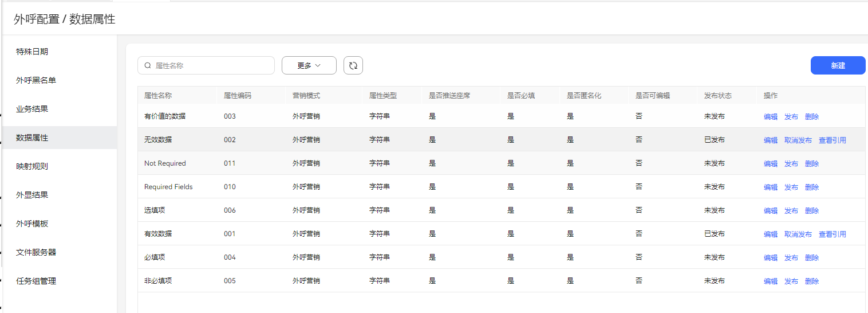Open 外呼模板 sidebar item
Image resolution: width=868 pixels, height=313 pixels.
click(60, 224)
